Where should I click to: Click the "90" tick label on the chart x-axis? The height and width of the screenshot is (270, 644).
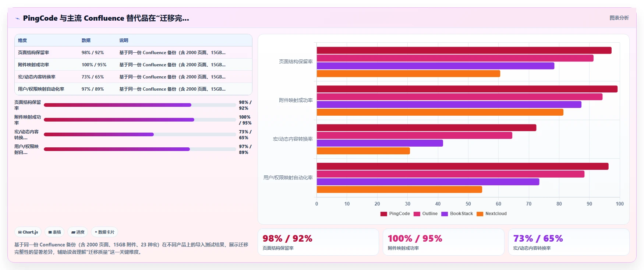pos(589,204)
